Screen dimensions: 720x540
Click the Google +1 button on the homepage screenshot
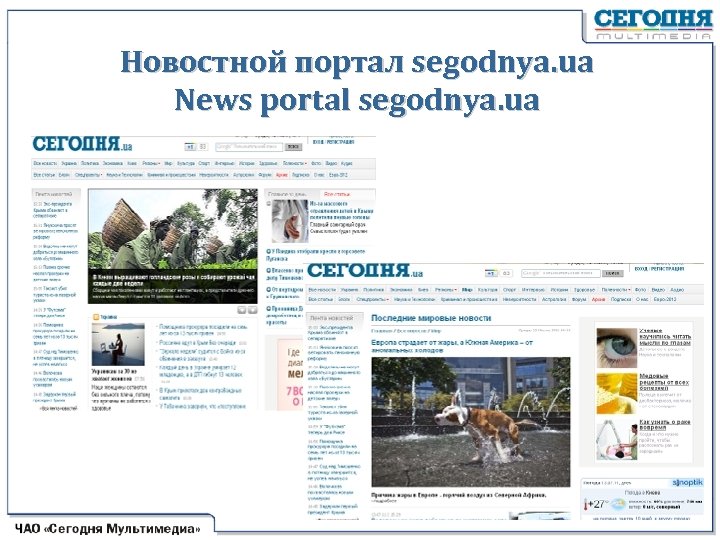coord(190,147)
